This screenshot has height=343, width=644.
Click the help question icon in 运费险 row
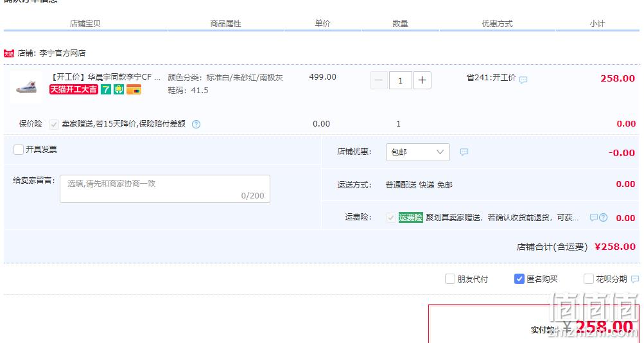603,218
